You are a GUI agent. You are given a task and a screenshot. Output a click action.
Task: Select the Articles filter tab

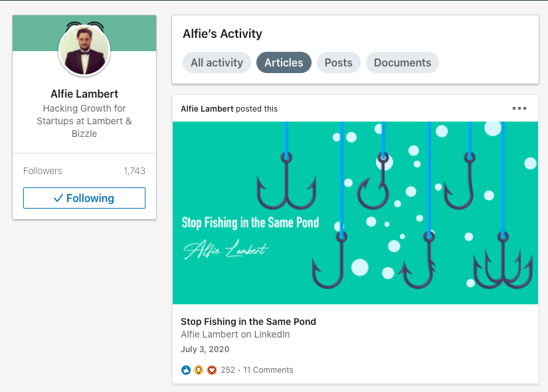coord(284,62)
